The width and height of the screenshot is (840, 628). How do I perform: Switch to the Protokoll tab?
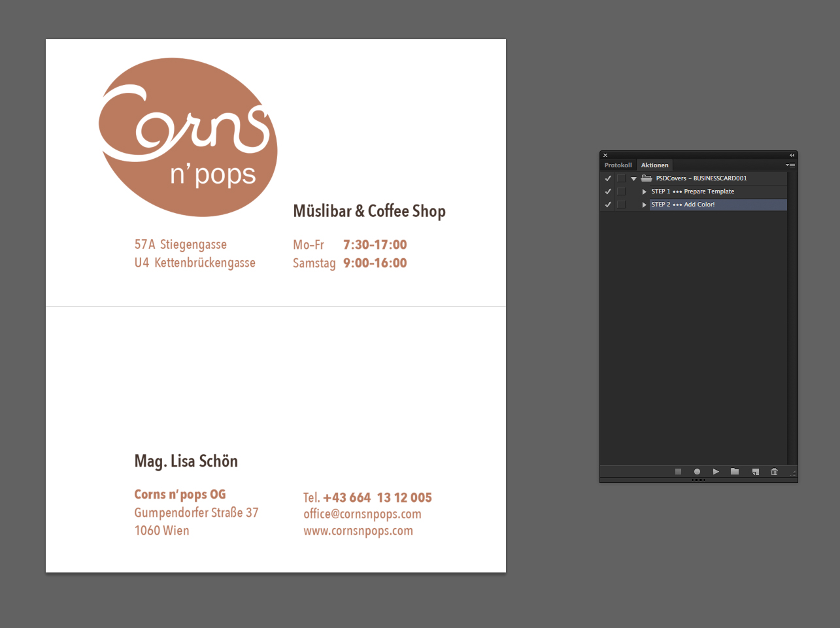click(618, 165)
